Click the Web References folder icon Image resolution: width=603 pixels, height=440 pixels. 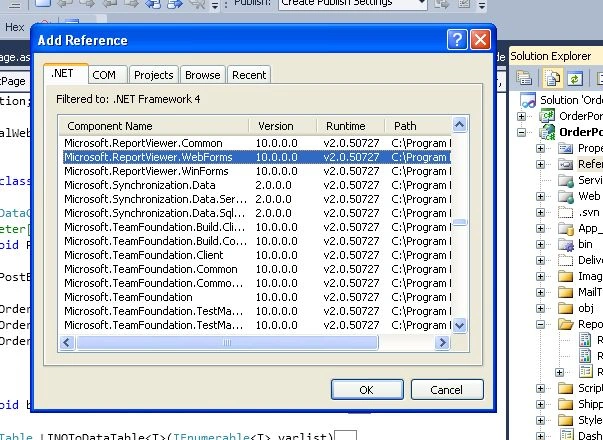click(x=566, y=197)
